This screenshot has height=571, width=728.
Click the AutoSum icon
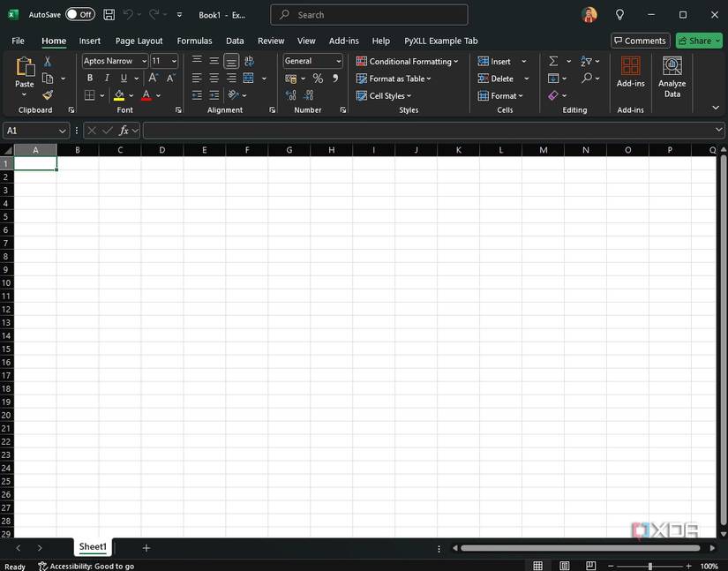pyautogui.click(x=554, y=61)
